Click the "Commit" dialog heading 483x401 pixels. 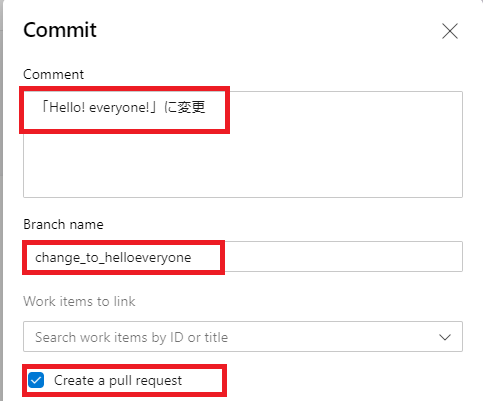pyautogui.click(x=60, y=30)
